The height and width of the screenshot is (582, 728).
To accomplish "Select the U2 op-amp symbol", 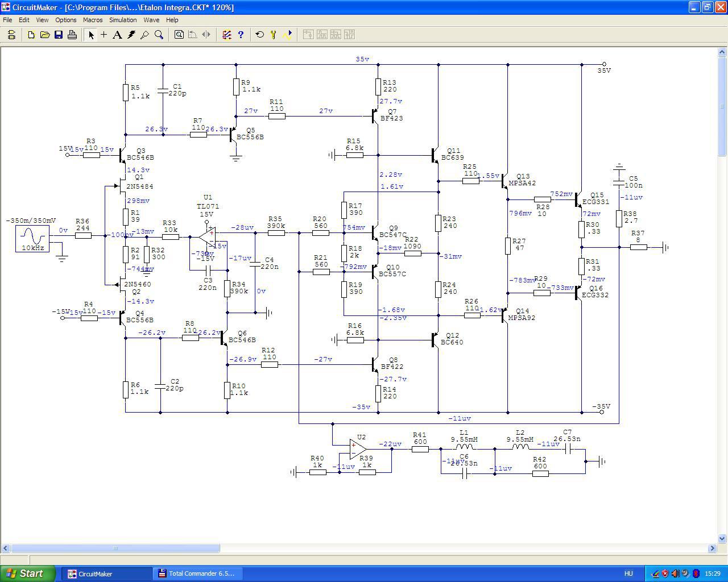I will [x=358, y=449].
